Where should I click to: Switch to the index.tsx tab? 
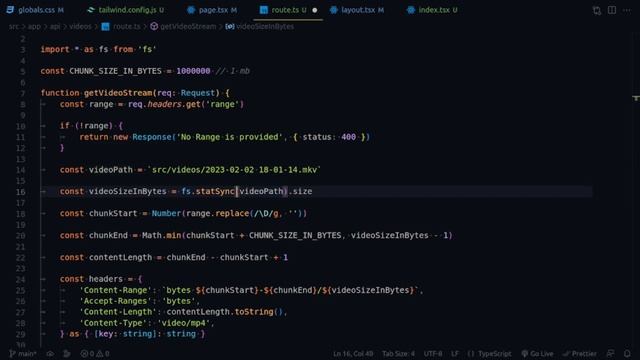[433, 10]
